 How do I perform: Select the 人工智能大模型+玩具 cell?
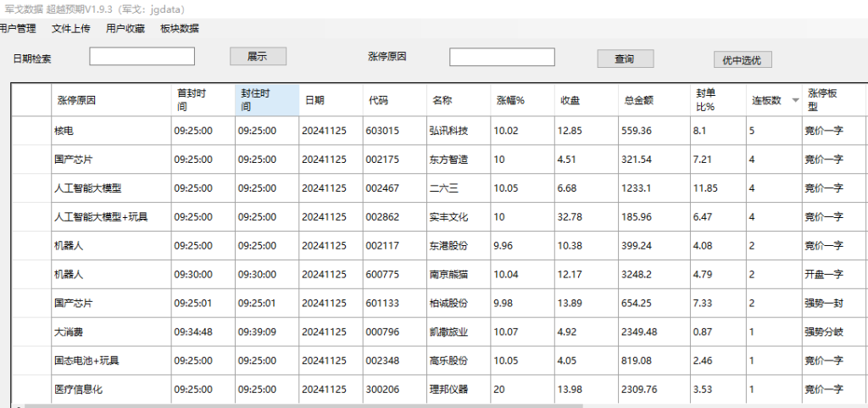111,217
